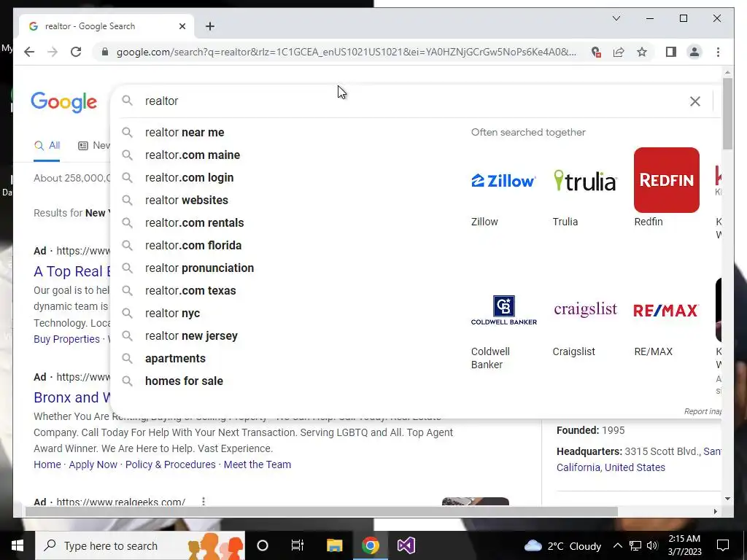
Task: Open options for the realgeeks.com ad
Action: click(x=204, y=502)
